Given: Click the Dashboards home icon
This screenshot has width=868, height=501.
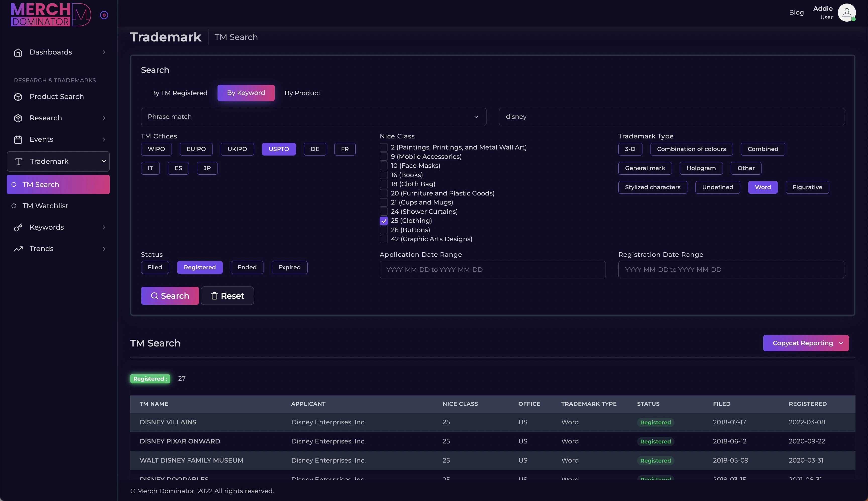Looking at the screenshot, I should click(18, 52).
